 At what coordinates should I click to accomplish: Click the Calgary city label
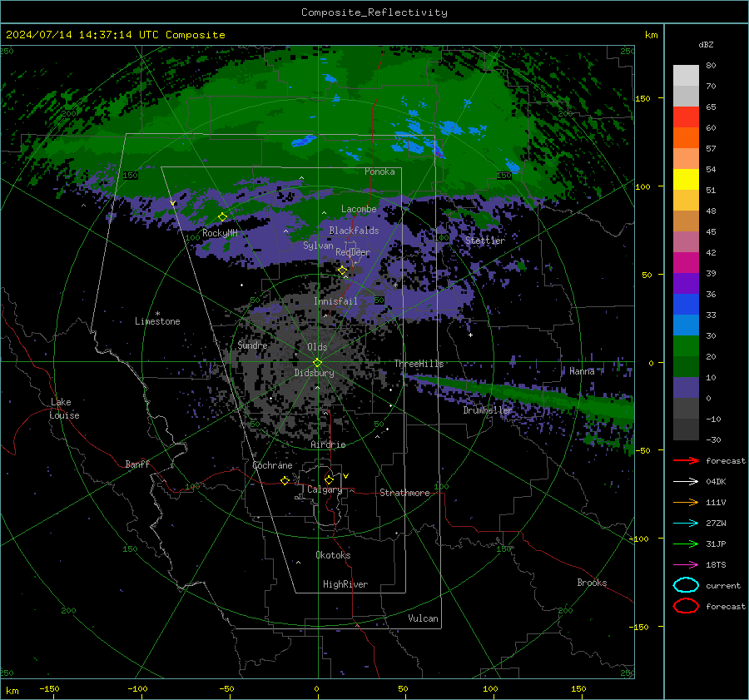pyautogui.click(x=325, y=489)
